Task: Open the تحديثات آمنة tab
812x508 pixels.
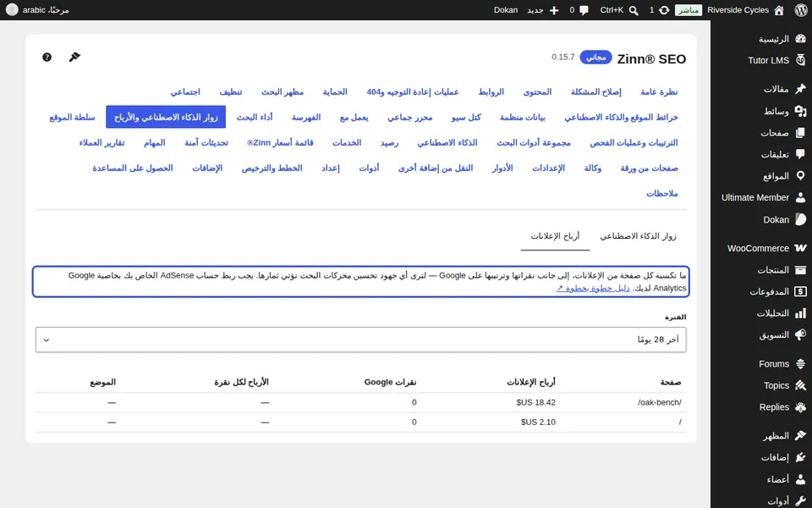Action: (x=206, y=142)
